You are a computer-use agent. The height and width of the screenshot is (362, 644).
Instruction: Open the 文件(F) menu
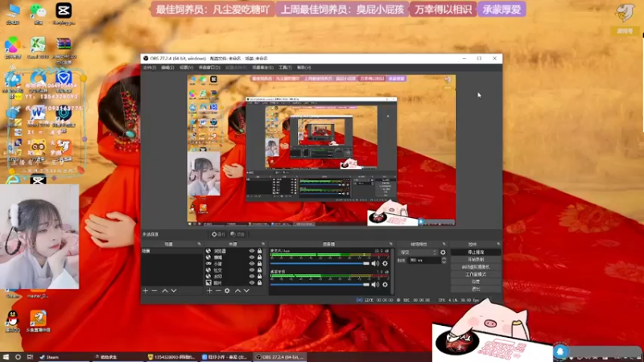[150, 68]
